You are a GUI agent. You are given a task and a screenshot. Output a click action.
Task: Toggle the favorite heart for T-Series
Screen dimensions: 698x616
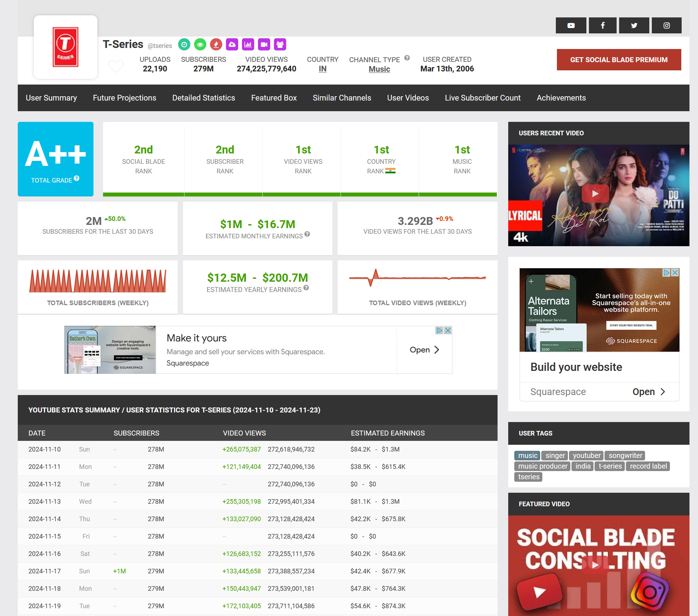pyautogui.click(x=116, y=66)
